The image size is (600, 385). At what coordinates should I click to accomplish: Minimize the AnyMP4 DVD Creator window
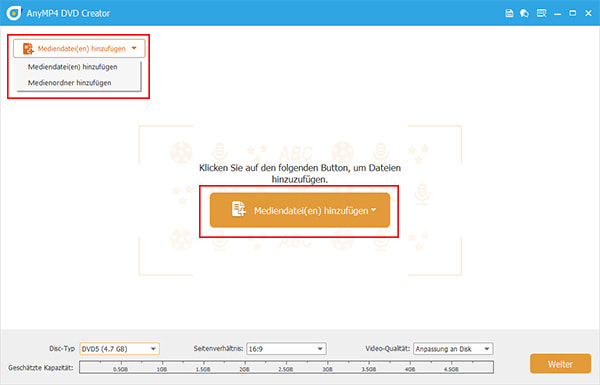tap(558, 13)
